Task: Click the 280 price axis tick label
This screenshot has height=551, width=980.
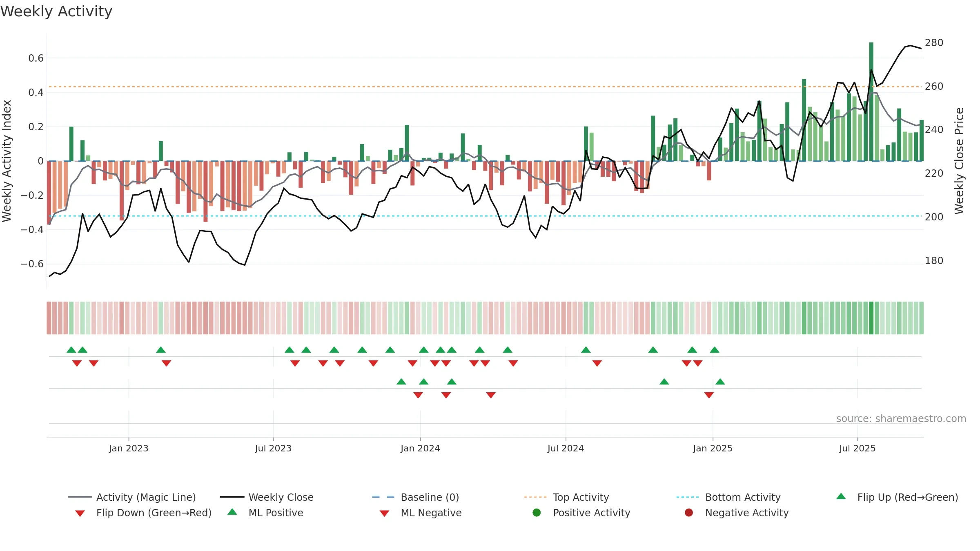Action: (x=934, y=43)
